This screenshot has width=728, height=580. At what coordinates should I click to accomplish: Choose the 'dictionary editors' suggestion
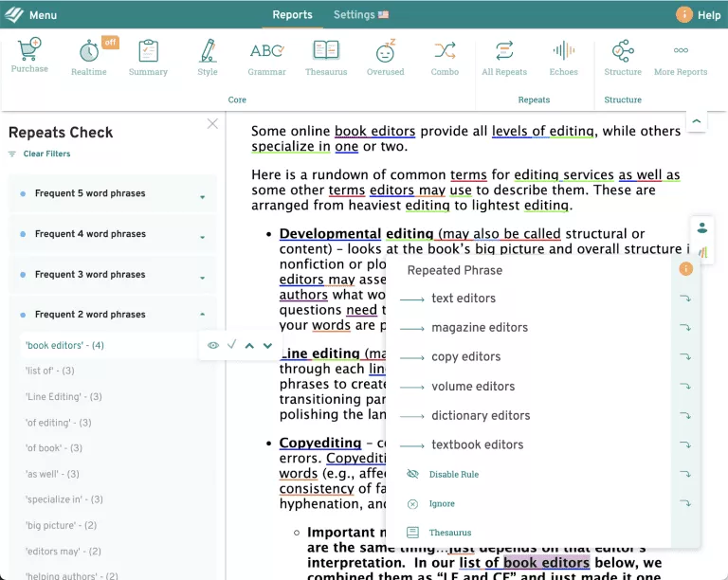coord(481,416)
